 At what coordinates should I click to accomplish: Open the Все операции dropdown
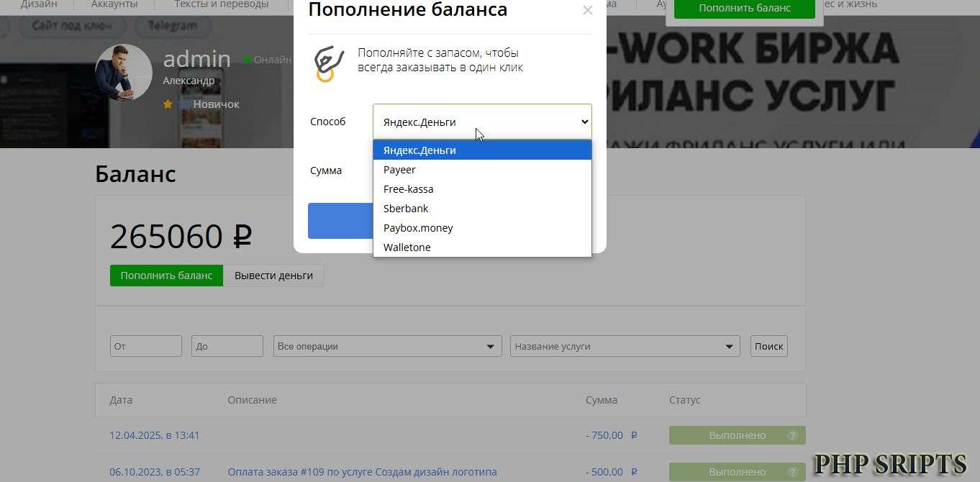click(386, 346)
